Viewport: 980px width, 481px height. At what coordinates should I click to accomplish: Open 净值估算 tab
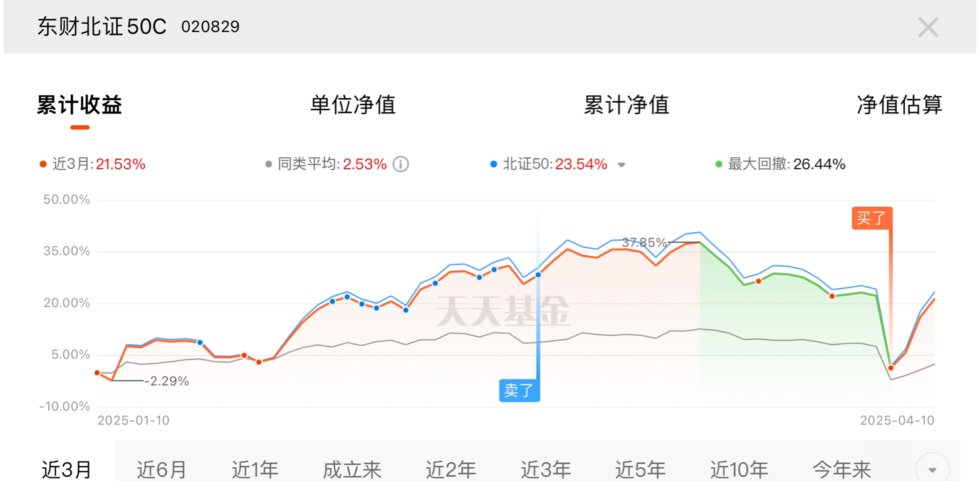tap(900, 105)
